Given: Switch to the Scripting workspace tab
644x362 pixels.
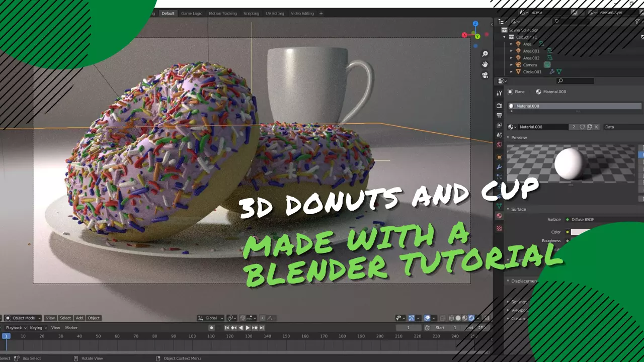Looking at the screenshot, I should [251, 14].
